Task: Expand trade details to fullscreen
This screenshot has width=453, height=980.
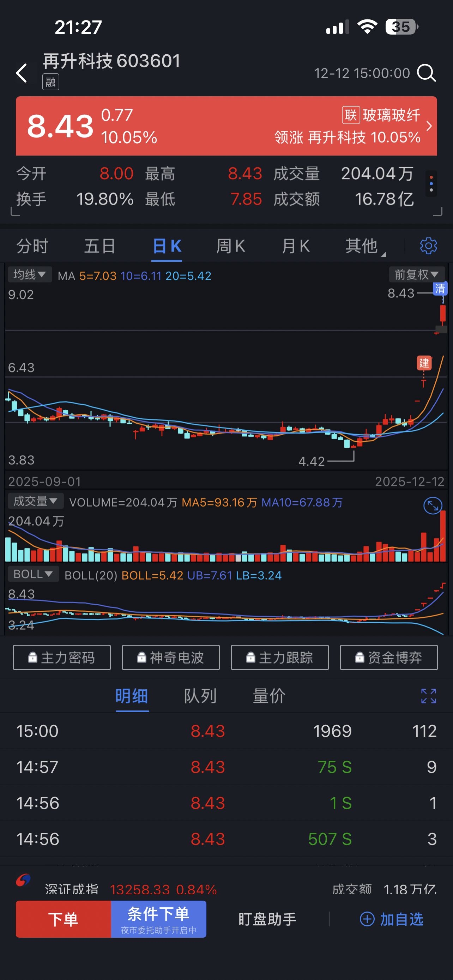Action: coord(429,696)
